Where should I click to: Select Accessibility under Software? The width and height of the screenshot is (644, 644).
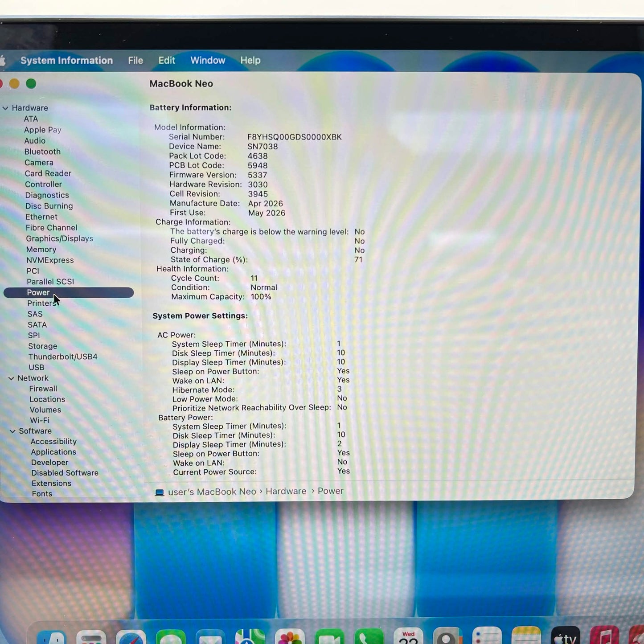54,442
